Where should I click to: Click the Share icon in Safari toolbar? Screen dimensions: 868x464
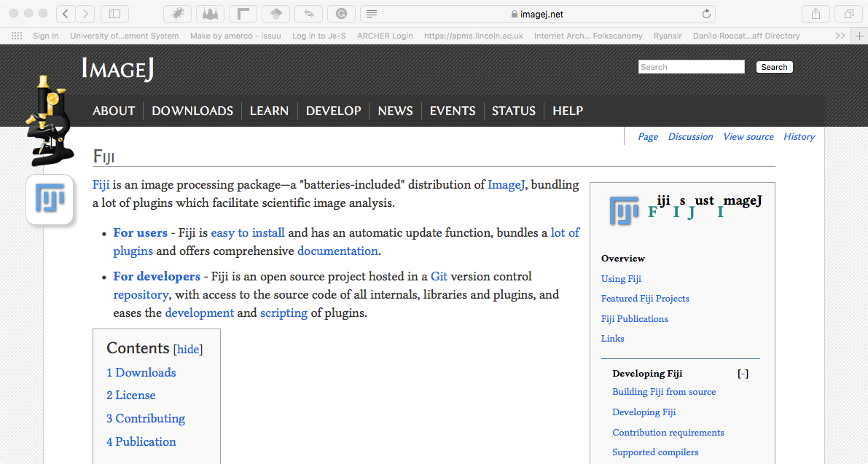(x=816, y=14)
